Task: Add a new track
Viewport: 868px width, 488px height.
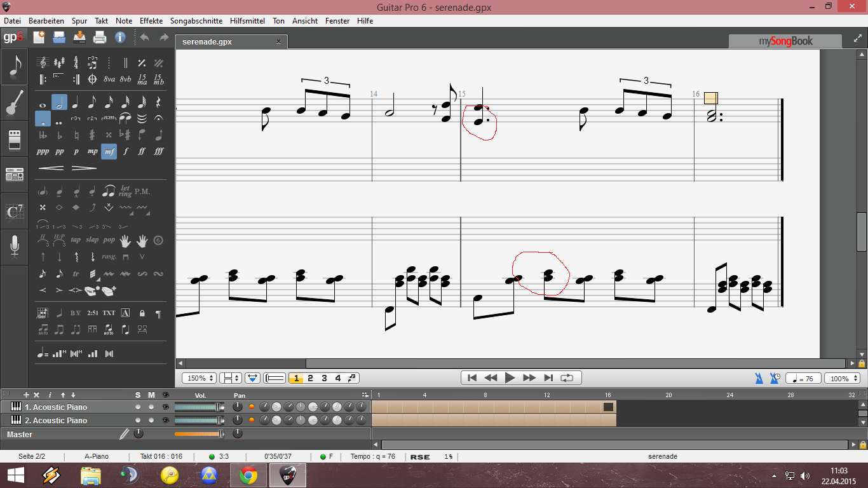Action: [x=26, y=395]
